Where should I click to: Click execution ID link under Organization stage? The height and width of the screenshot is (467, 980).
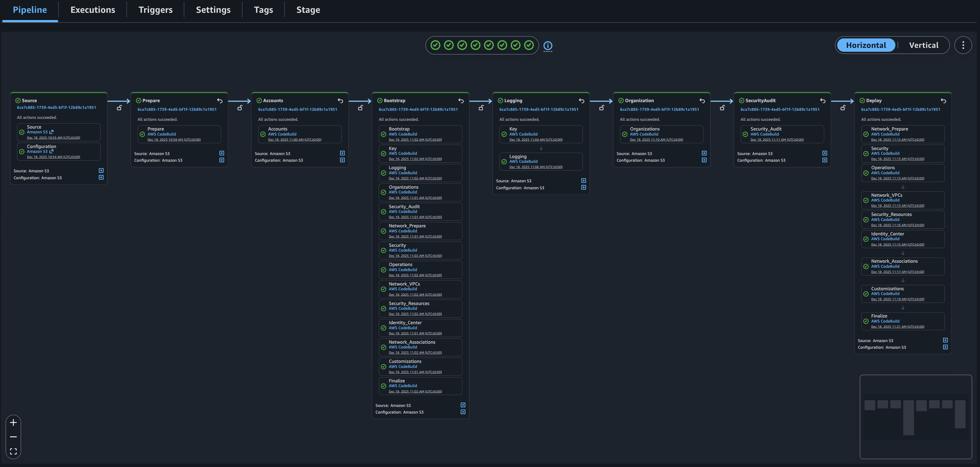point(659,110)
